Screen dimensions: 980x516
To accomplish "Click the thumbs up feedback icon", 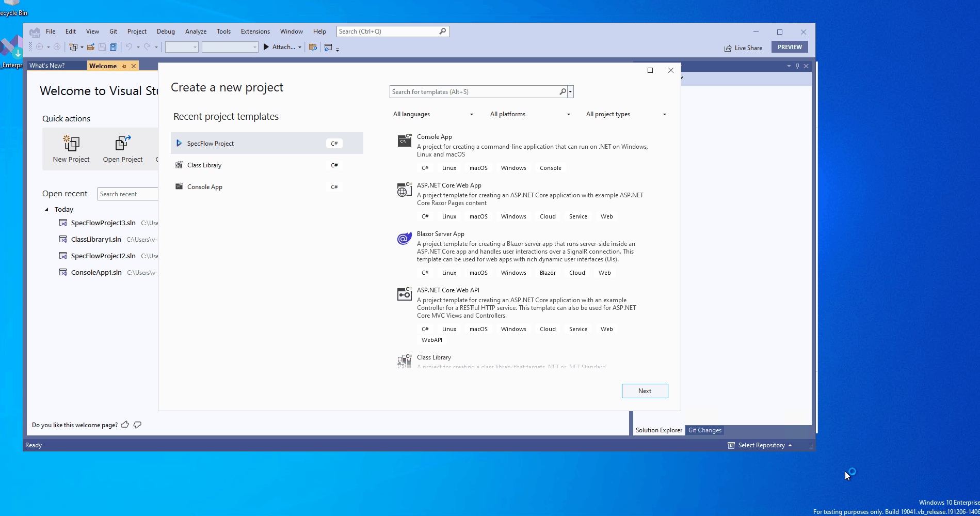I will [x=125, y=425].
